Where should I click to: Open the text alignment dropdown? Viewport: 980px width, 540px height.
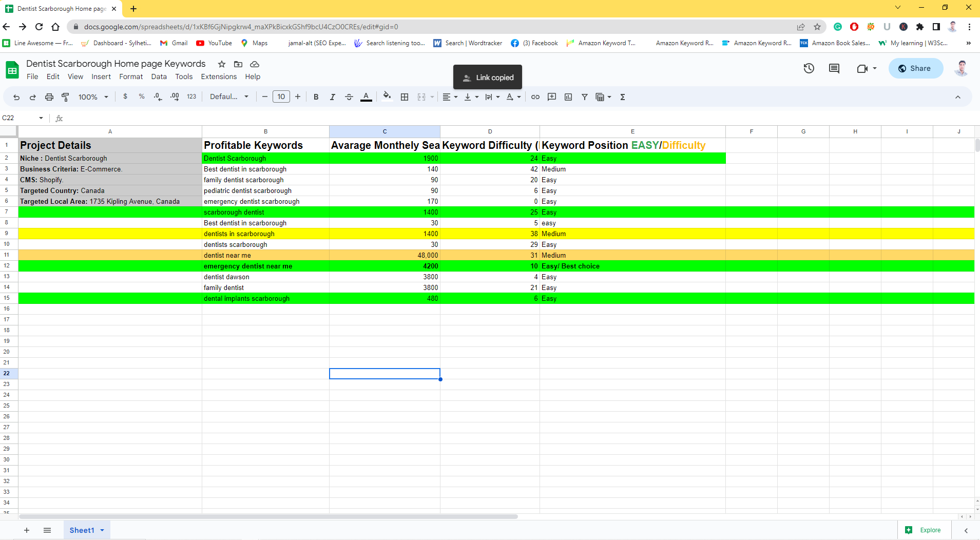[x=455, y=97]
